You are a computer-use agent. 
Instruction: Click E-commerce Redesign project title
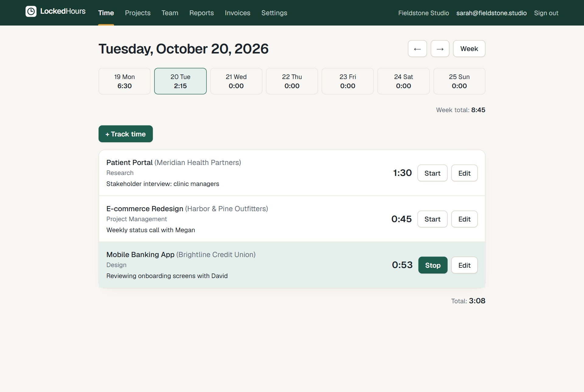[145, 209]
